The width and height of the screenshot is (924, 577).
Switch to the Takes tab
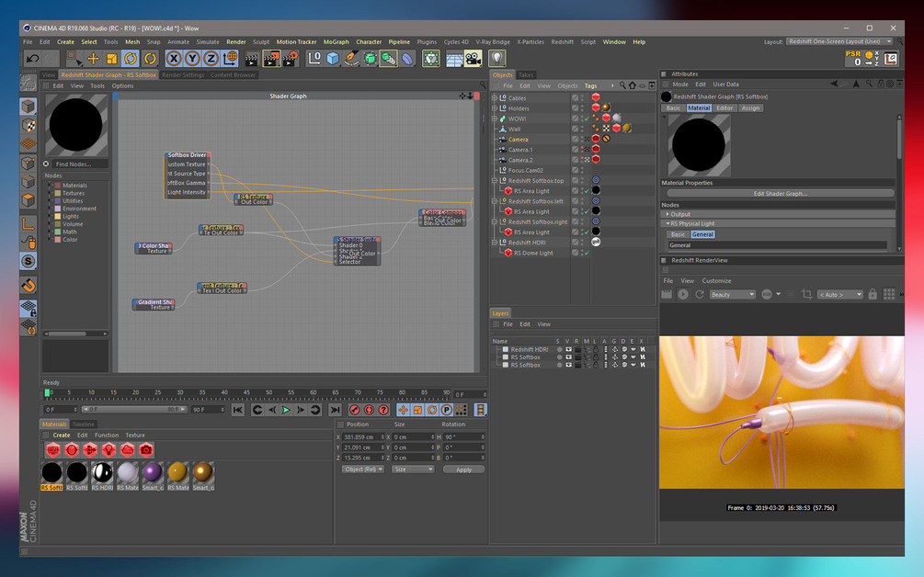coord(526,74)
